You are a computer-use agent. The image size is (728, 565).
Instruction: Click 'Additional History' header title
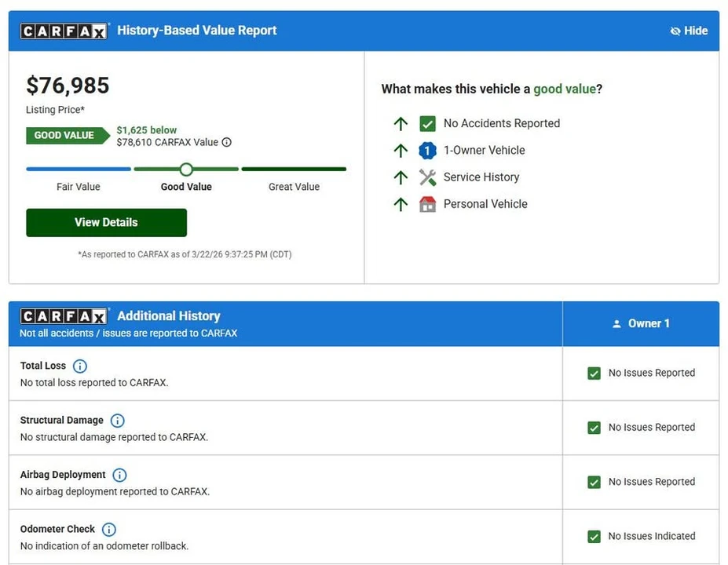pos(169,316)
